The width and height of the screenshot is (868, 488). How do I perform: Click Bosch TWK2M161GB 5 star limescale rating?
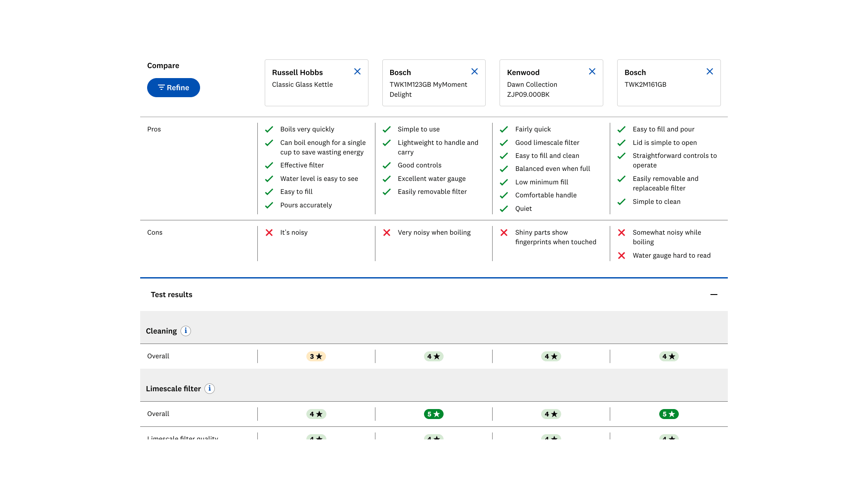click(x=668, y=414)
